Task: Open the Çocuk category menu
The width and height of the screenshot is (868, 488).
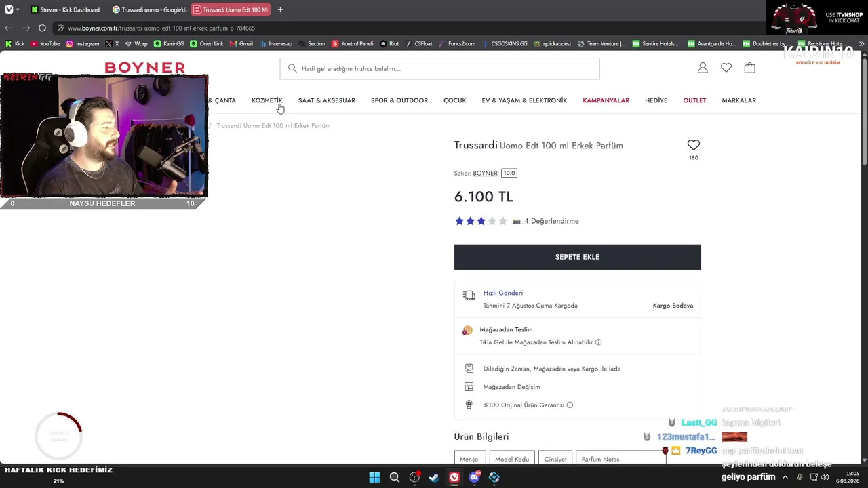Action: [455, 100]
